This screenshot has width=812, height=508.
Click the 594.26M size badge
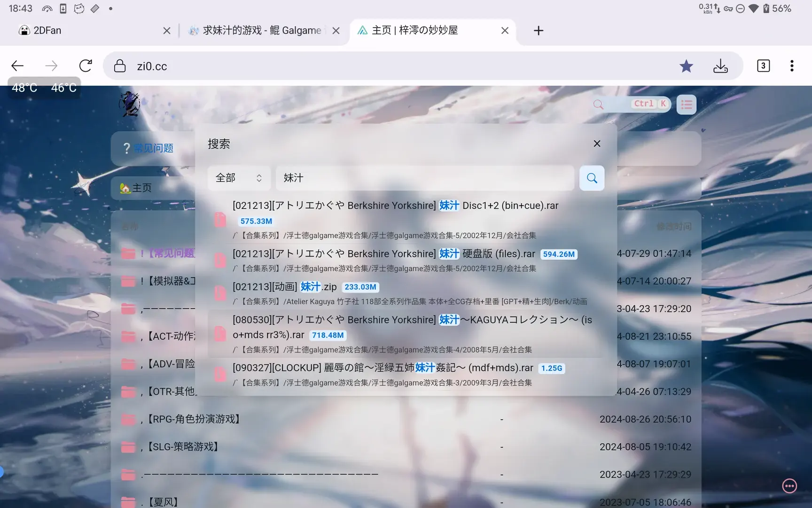point(559,254)
